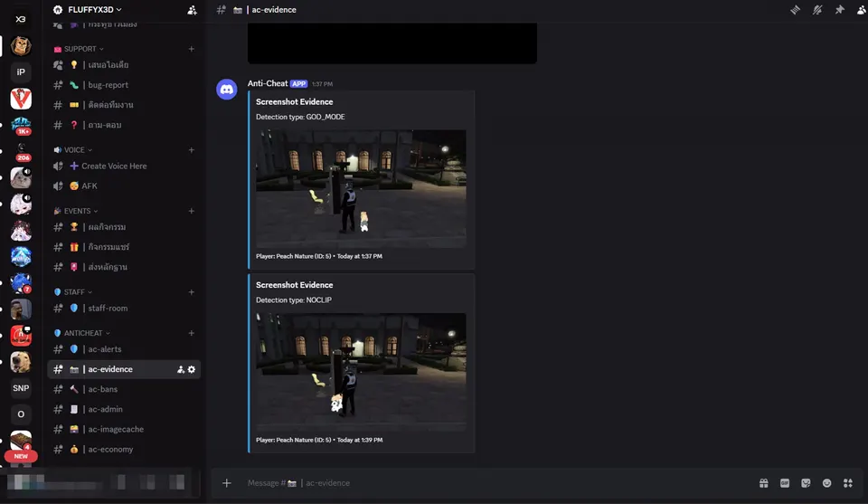Open the apps launcher icon in message bar
The height and width of the screenshot is (504, 868).
848,483
